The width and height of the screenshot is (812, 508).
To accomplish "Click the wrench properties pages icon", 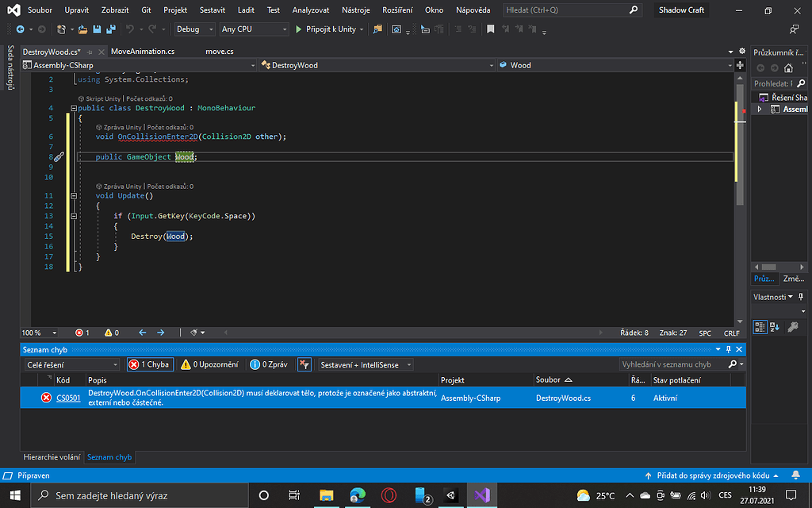I will (792, 326).
